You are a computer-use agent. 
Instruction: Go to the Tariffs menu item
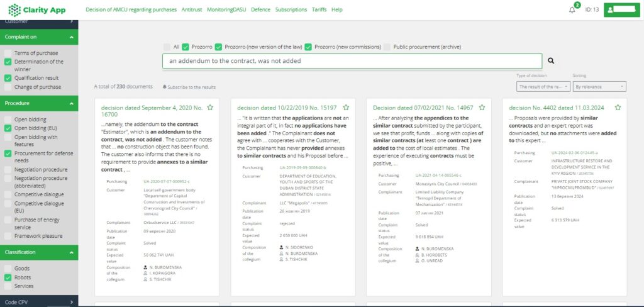318,10
